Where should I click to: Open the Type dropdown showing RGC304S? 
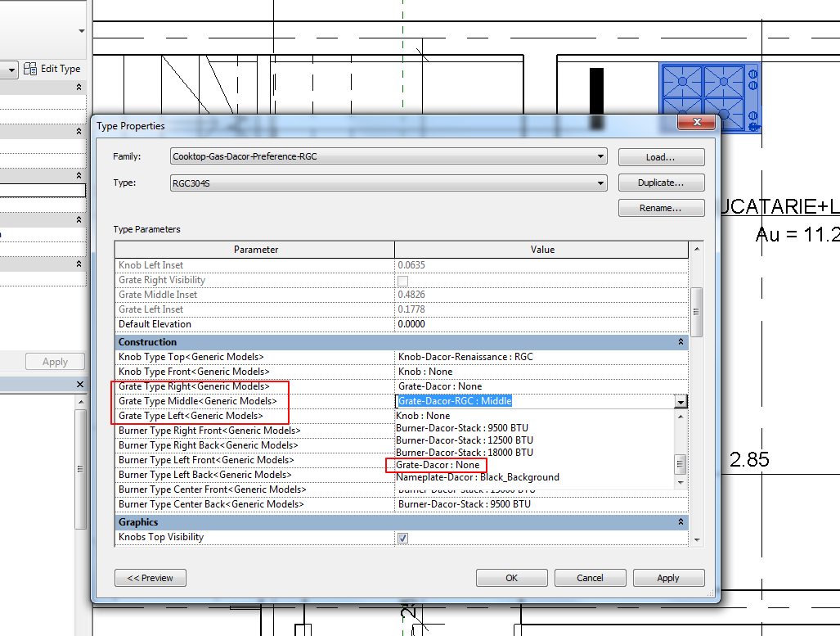point(389,183)
